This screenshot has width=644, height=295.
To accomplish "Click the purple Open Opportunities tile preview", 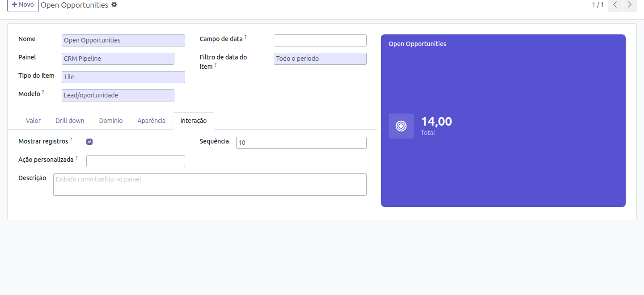I will [503, 121].
